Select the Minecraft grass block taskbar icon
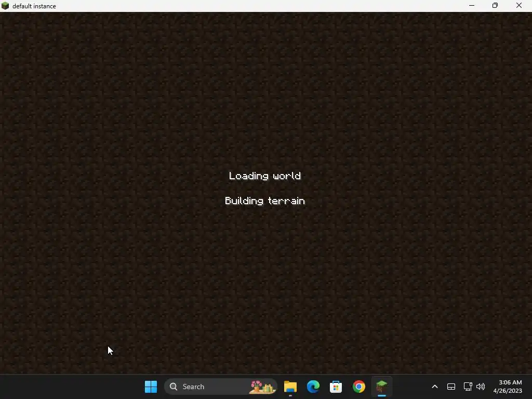This screenshot has width=532, height=399. (382, 387)
